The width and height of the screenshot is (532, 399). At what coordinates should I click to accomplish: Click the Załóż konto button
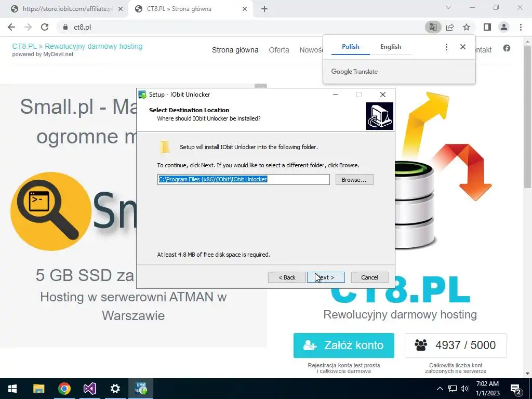[344, 345]
